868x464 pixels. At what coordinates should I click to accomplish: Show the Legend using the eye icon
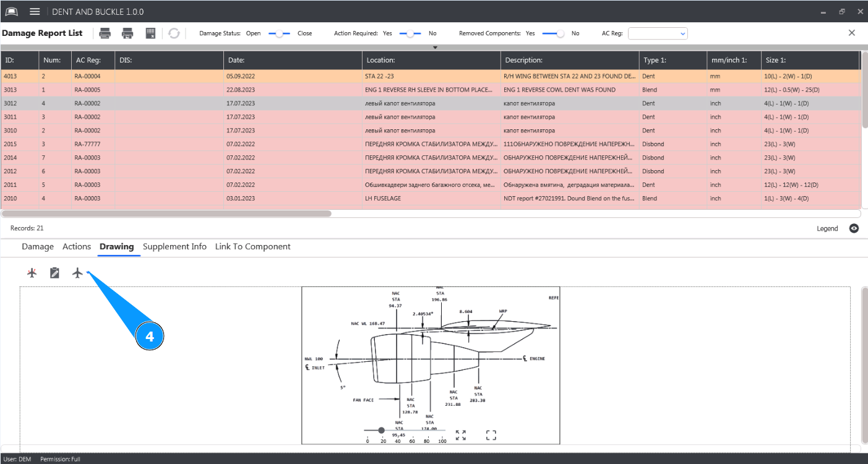tap(854, 228)
